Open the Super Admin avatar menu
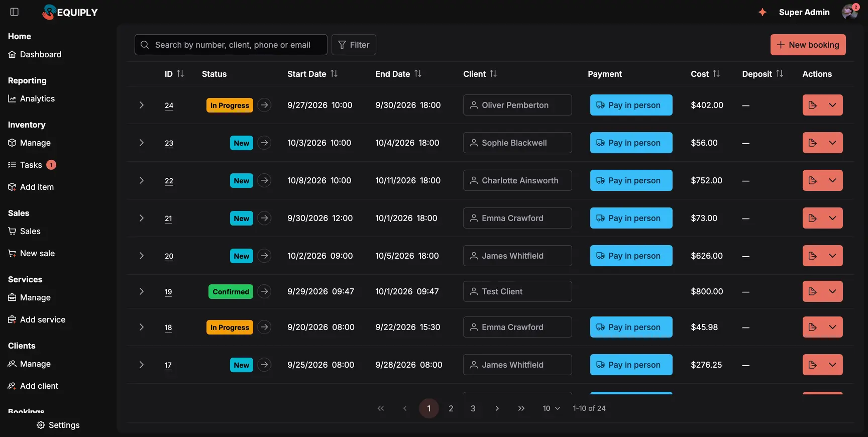Viewport: 868px width, 437px height. coord(850,12)
